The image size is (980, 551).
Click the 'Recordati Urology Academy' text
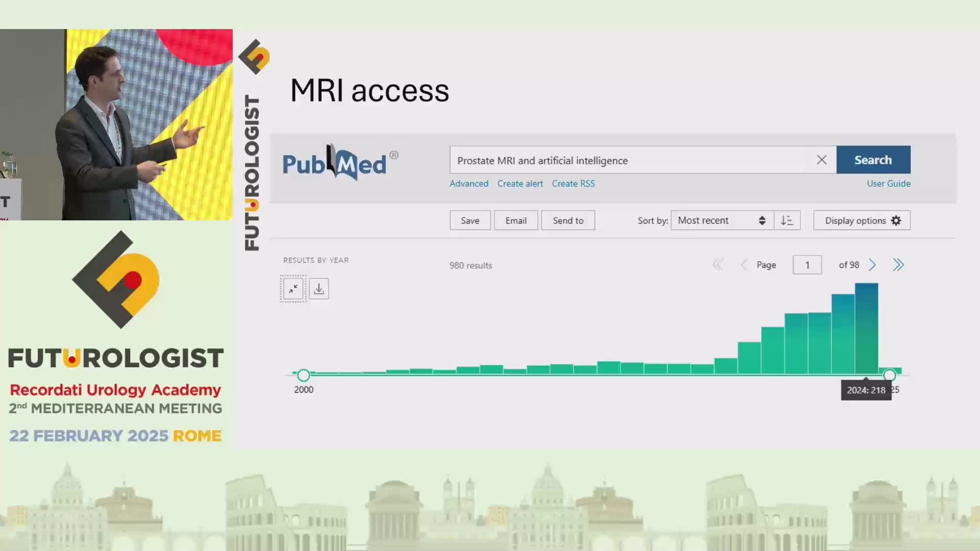115,390
